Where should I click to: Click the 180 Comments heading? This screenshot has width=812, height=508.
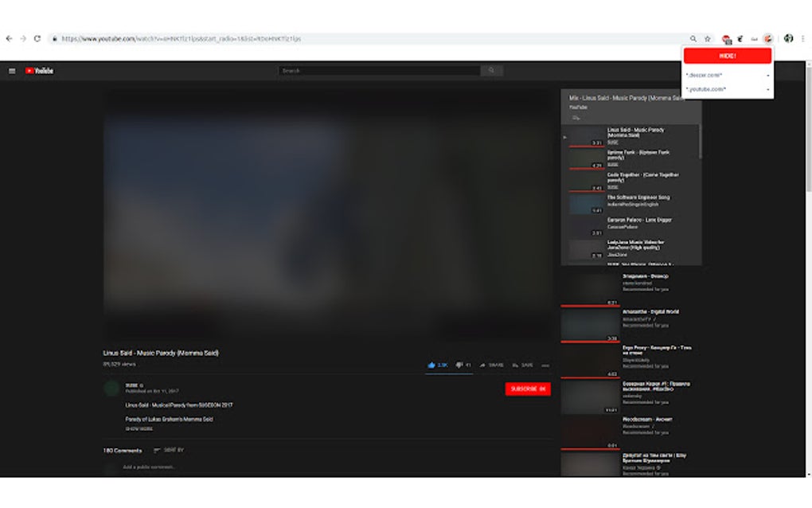tap(123, 451)
